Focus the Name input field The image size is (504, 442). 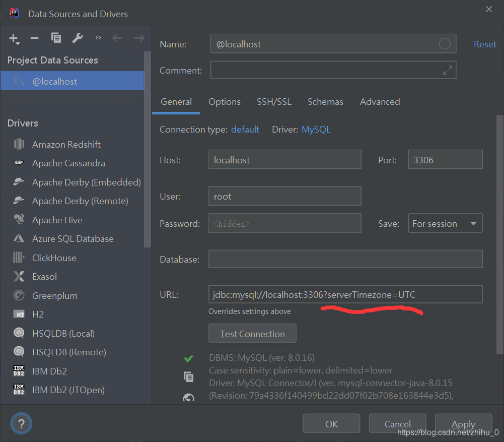(333, 43)
